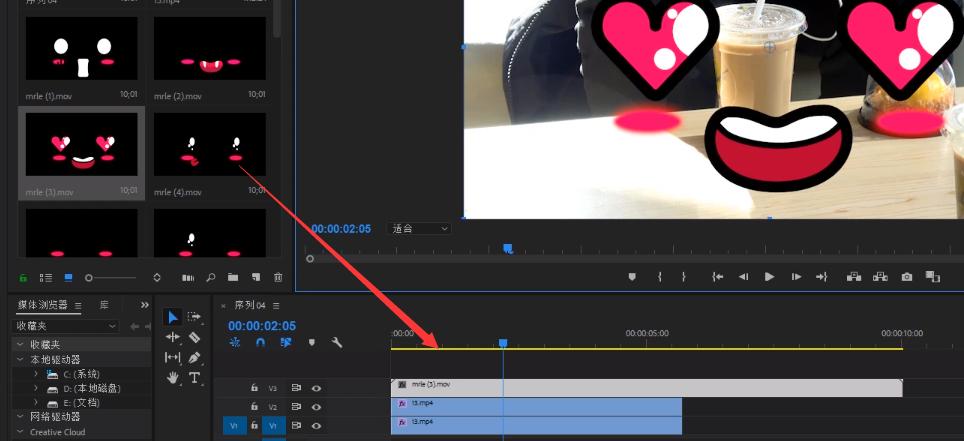Click the New Item icon
This screenshot has height=441, width=964.
pyautogui.click(x=256, y=277)
